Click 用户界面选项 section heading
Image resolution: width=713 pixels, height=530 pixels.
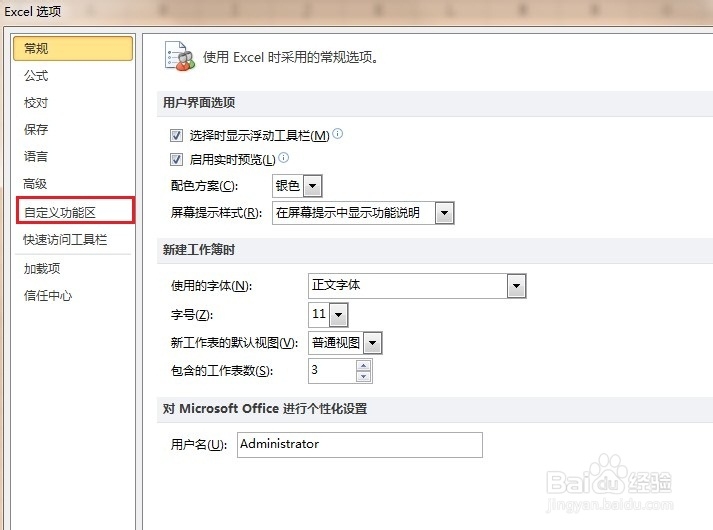click(x=199, y=103)
